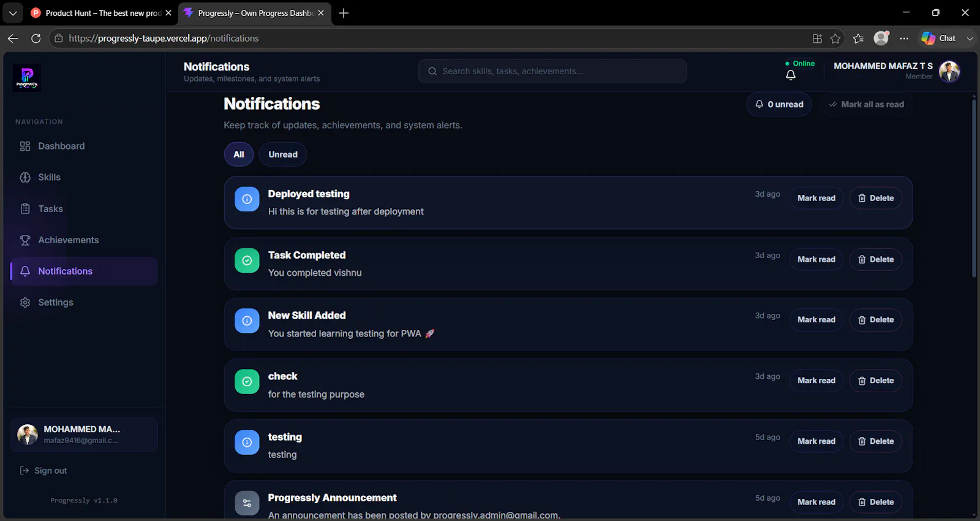Click the Online status badge
The height and width of the screenshot is (521, 980).
pyautogui.click(x=800, y=63)
